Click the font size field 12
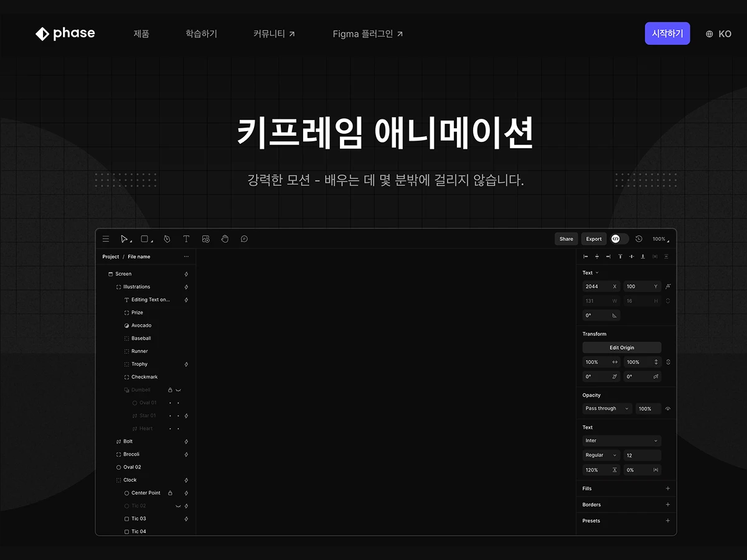747x560 pixels. pos(642,455)
